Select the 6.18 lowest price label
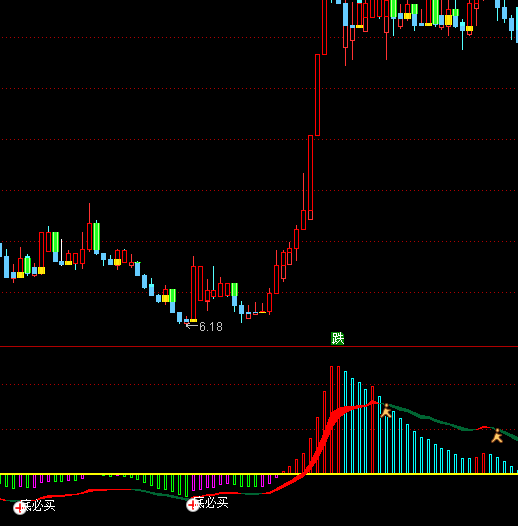518x526 pixels. [211, 327]
